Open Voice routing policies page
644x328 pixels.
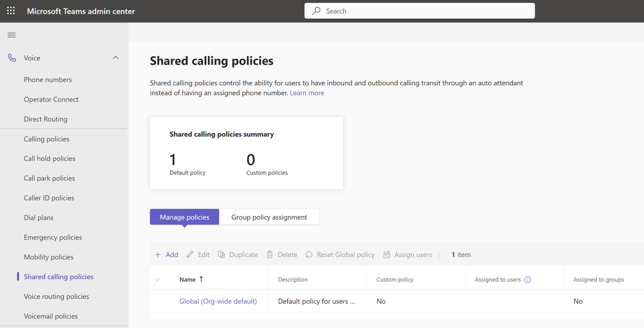tap(56, 296)
